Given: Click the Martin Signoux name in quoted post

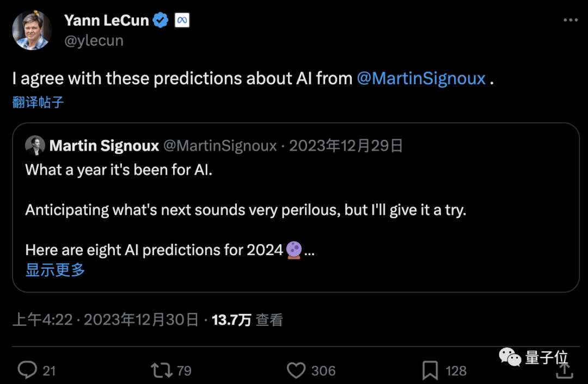Looking at the screenshot, I should [104, 146].
